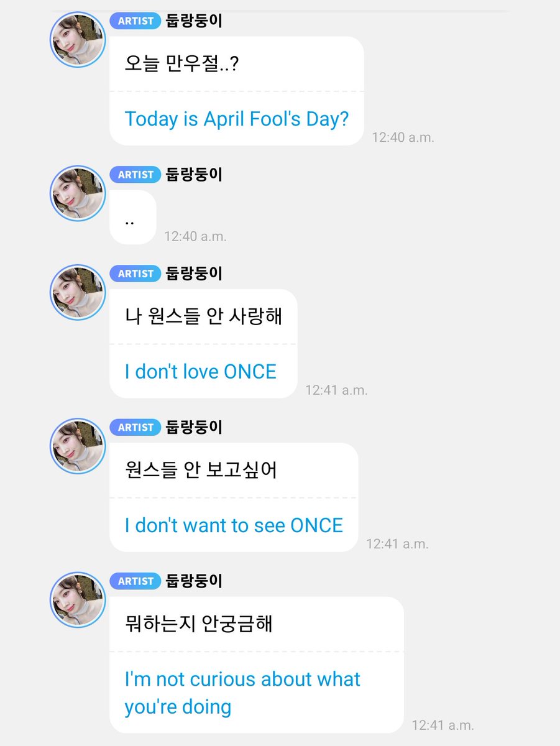Tap the avatar next to 'I don't love ONCE'
The image size is (560, 746).
coord(77,292)
